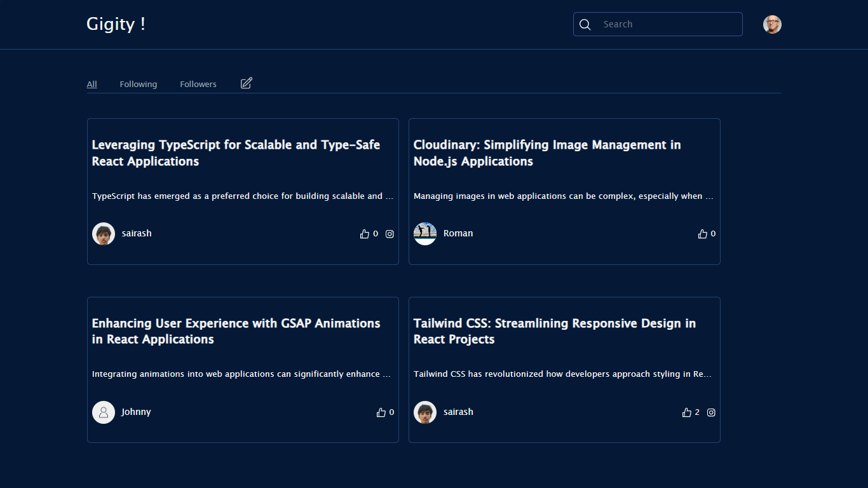This screenshot has height=488, width=868.
Task: Click Johnny's default avatar
Action: pos(104,412)
